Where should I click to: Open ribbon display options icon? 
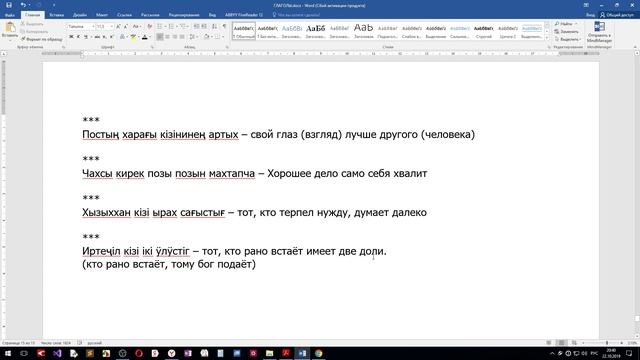(586, 5)
